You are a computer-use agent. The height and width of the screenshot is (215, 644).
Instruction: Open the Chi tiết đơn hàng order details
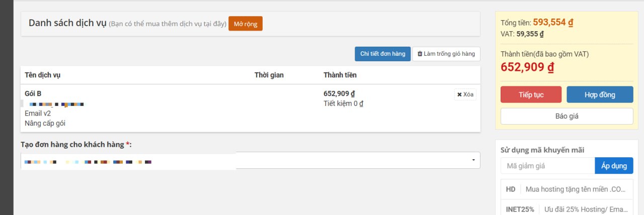tap(383, 54)
